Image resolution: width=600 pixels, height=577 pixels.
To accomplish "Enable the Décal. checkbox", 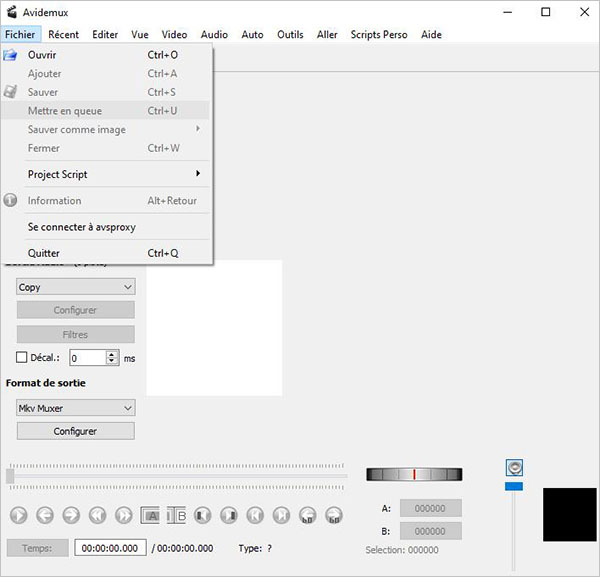I will tap(22, 357).
